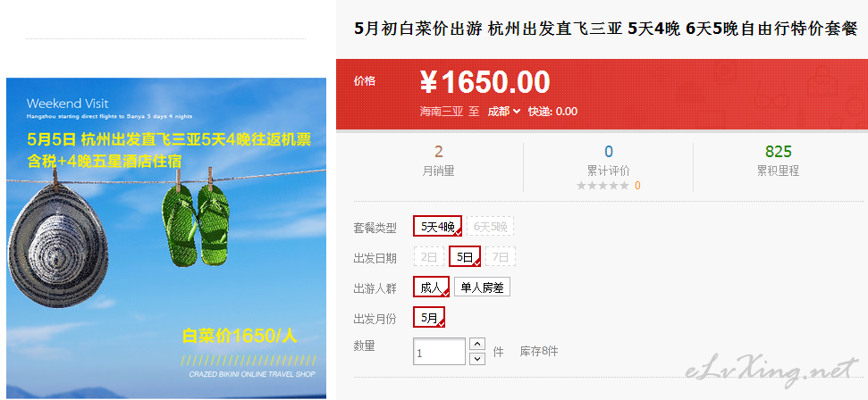This screenshot has height=400, width=868.
Task: Click the product promo image
Action: tap(166, 238)
